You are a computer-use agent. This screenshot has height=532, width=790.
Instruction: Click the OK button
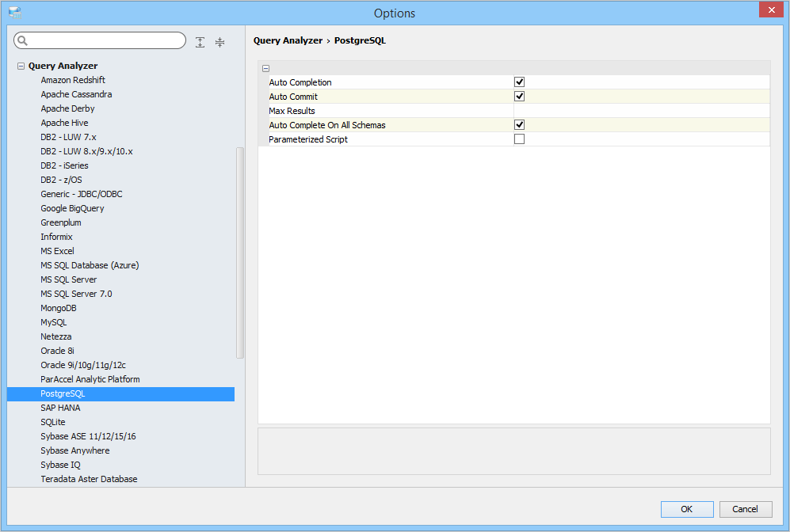tap(687, 509)
